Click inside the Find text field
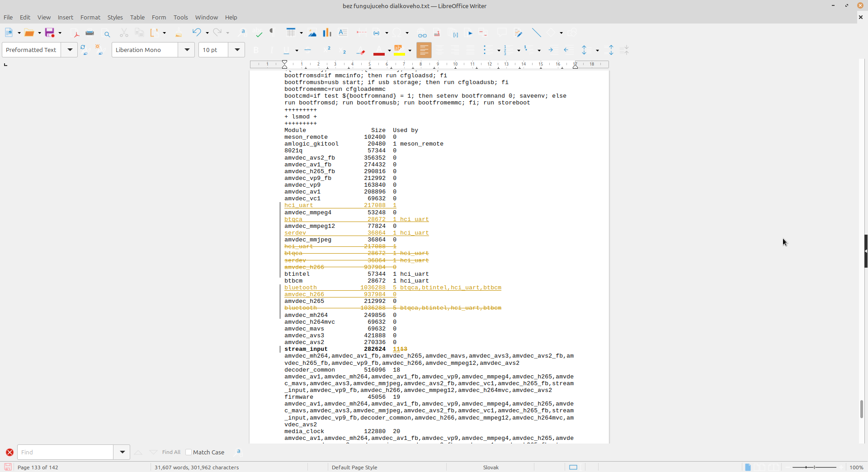 65,452
